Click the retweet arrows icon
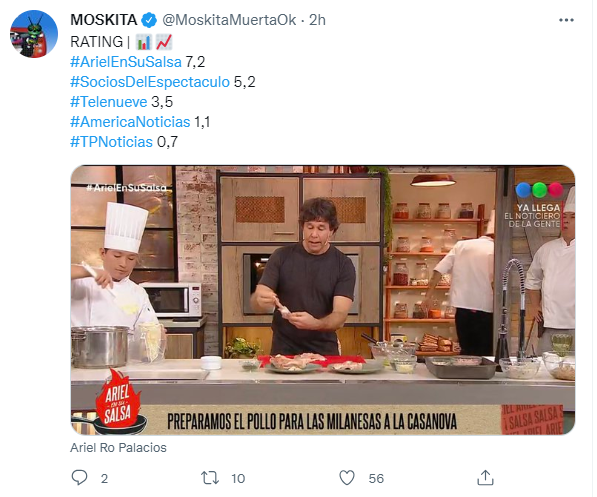This screenshot has height=497, width=597. click(210, 478)
